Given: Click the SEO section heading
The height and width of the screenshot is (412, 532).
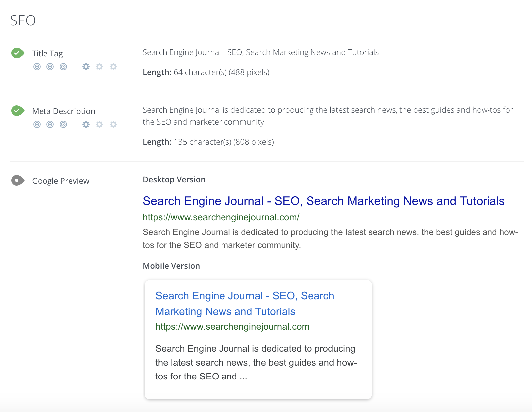Looking at the screenshot, I should [x=23, y=21].
